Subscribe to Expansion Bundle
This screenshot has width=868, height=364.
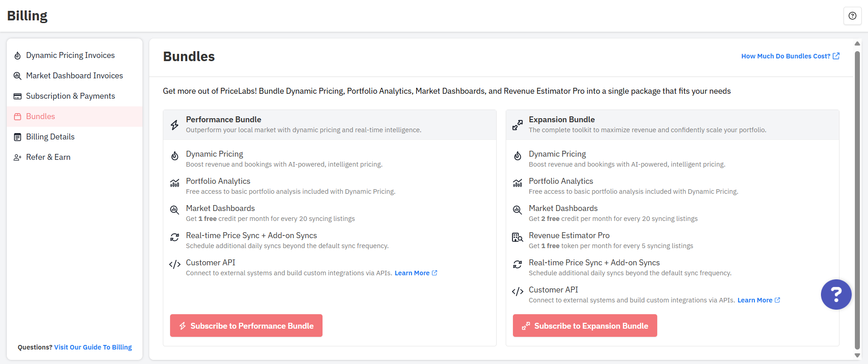point(585,326)
